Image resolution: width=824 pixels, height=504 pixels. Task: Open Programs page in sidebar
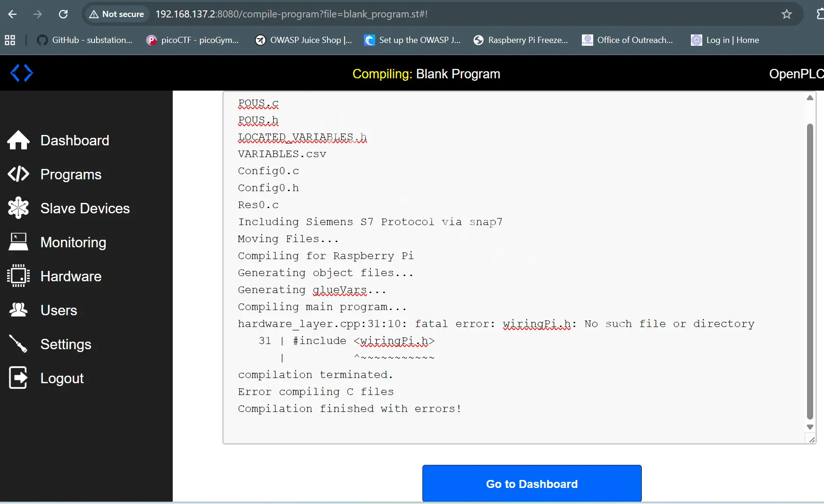point(71,174)
